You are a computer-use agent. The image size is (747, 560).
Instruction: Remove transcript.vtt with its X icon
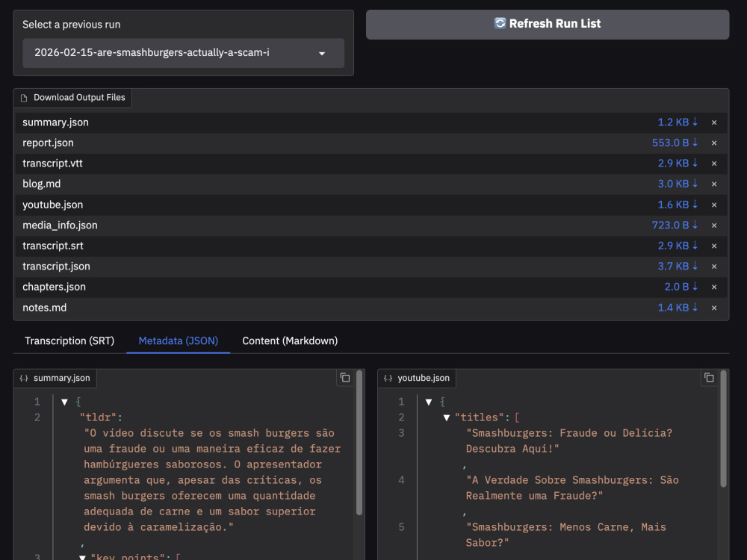click(714, 164)
